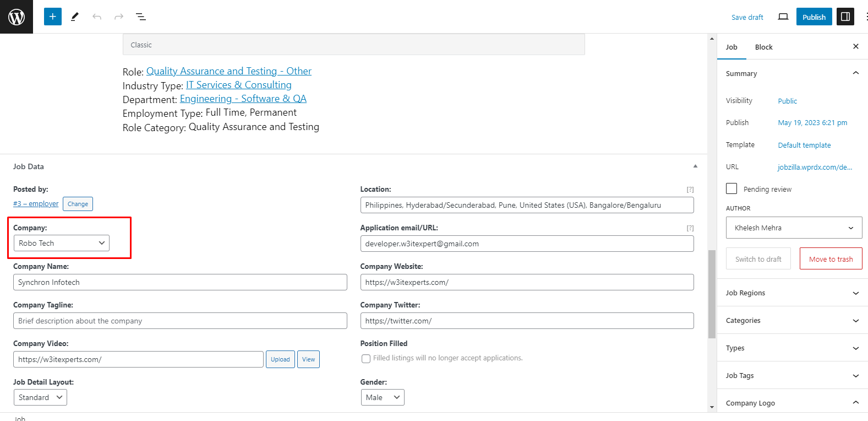Click the WordPress logo icon
Image resolution: width=868 pixels, height=421 pixels.
coord(17,17)
